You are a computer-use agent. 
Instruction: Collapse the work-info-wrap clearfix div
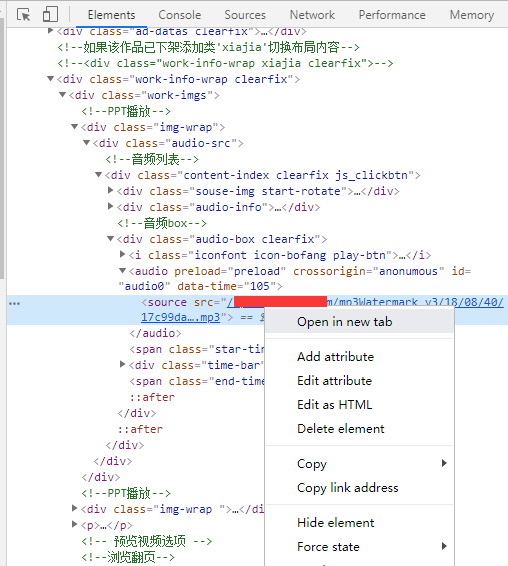[51, 79]
